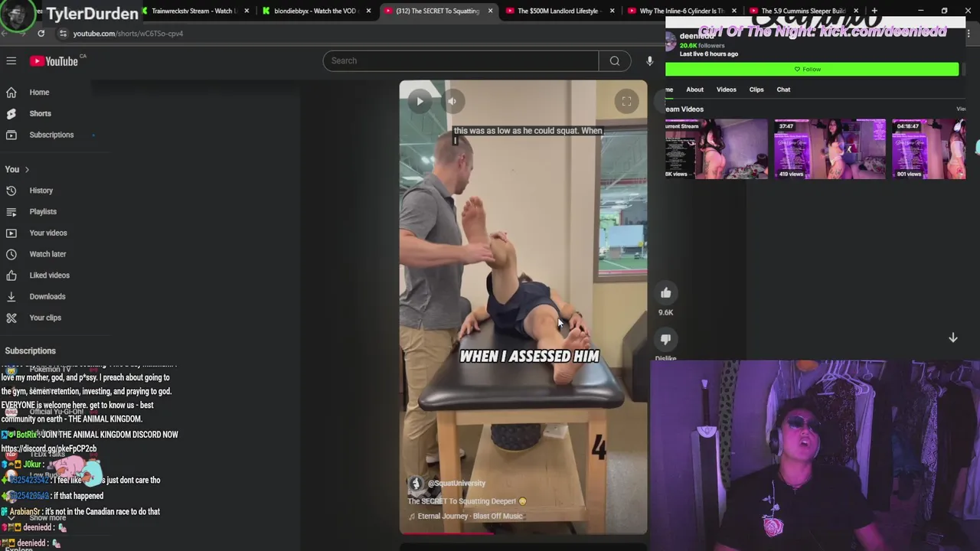980x551 pixels.
Task: Click the search magnifier button
Action: pos(615,60)
